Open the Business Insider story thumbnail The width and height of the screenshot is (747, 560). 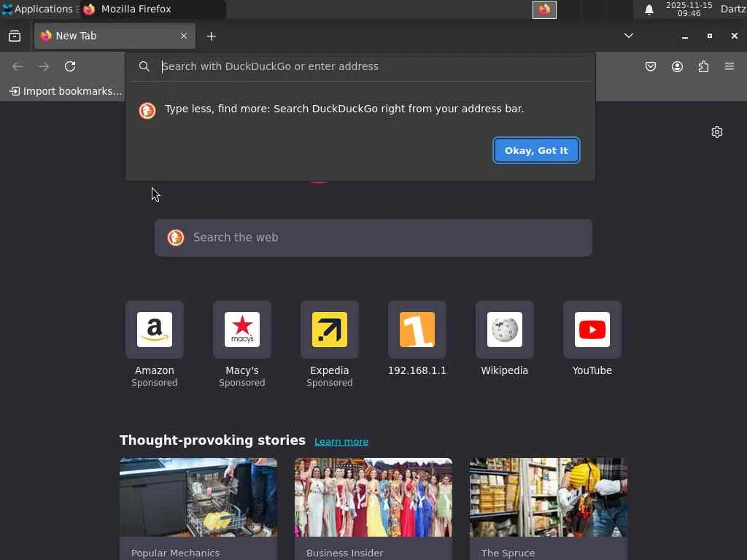(373, 497)
